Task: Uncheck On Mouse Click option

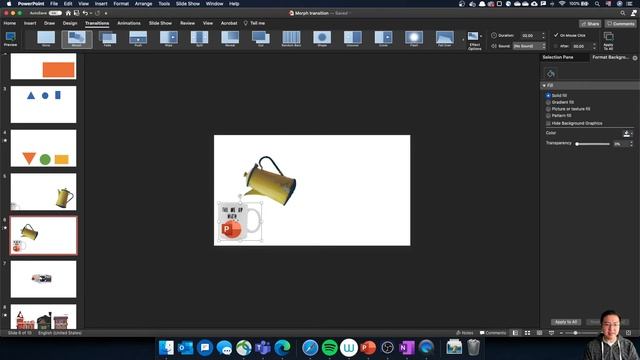Action: (556, 36)
